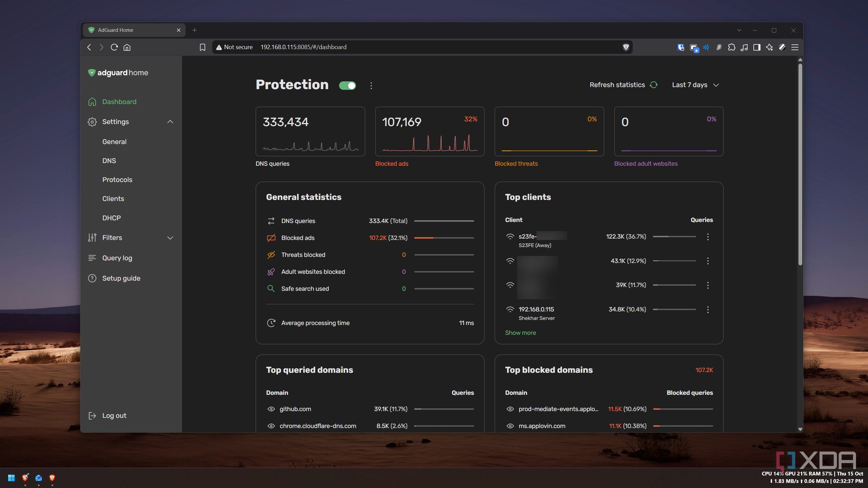868x488 pixels.
Task: Reload the page in the browser
Action: coord(114,47)
